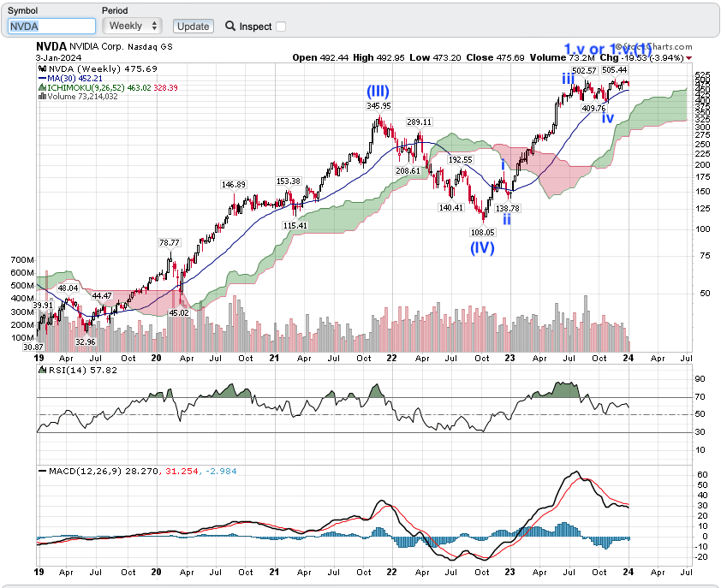Viewport: 727px width, 588px height.
Task: Select the NVDA chart title text
Action: pyautogui.click(x=51, y=46)
